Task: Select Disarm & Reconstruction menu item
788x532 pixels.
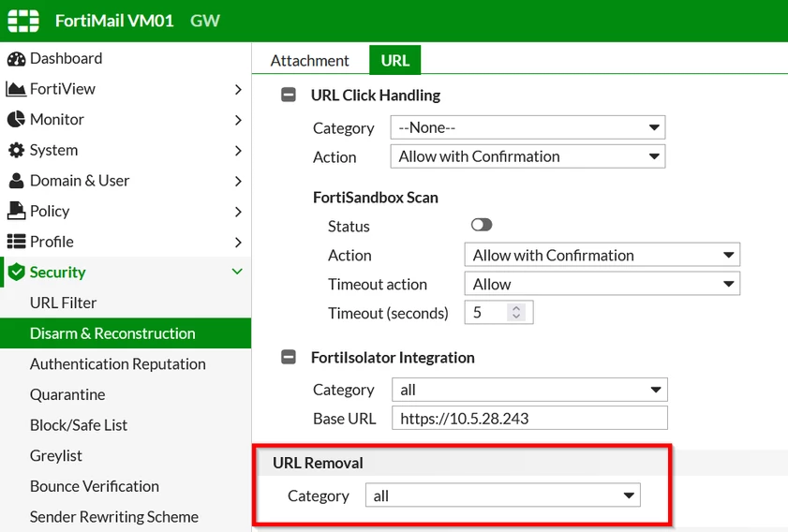Action: point(126,333)
